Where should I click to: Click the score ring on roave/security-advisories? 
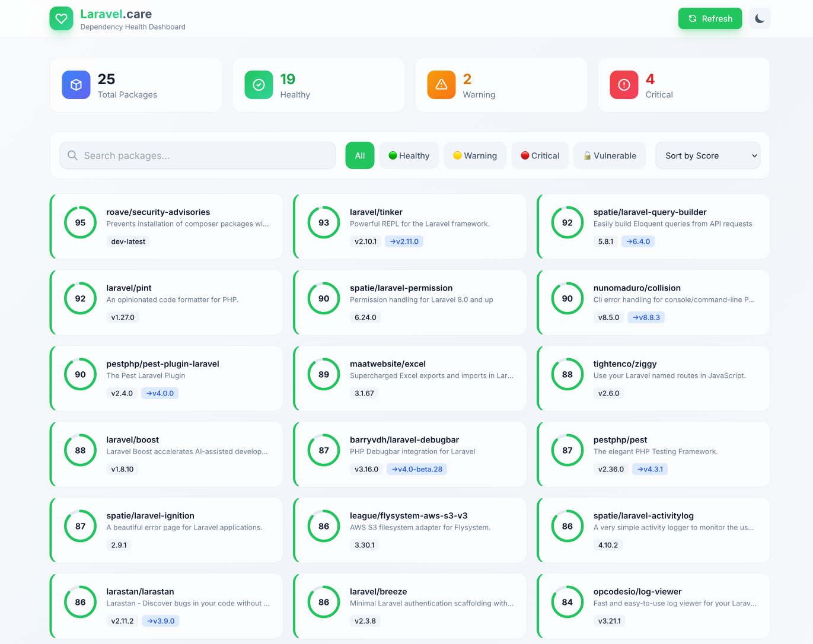(x=80, y=222)
